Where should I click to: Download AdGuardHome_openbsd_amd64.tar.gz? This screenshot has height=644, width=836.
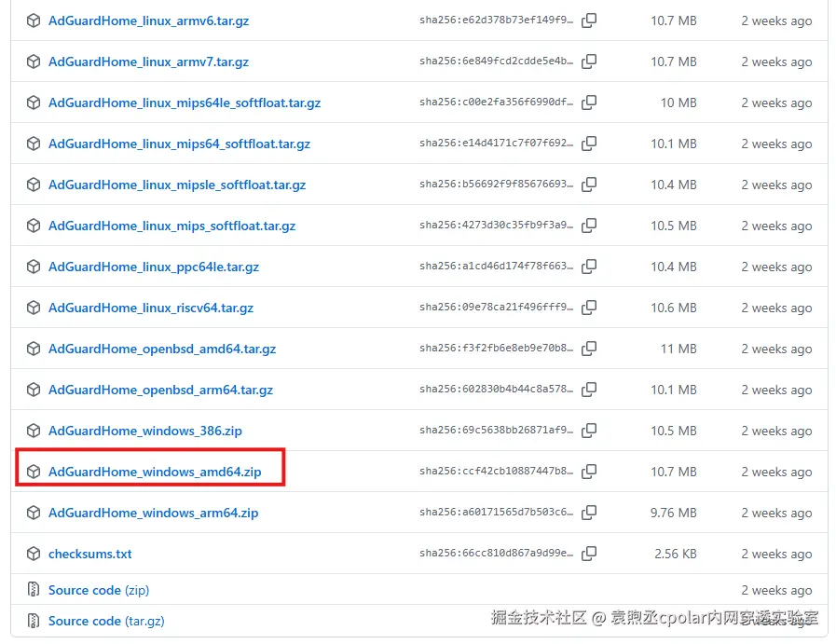[x=162, y=349]
